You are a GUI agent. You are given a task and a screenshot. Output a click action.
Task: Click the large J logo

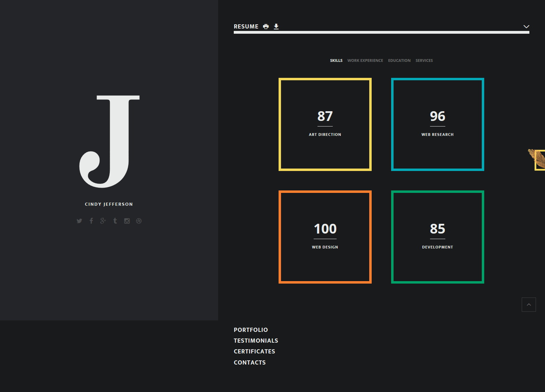pos(109,141)
